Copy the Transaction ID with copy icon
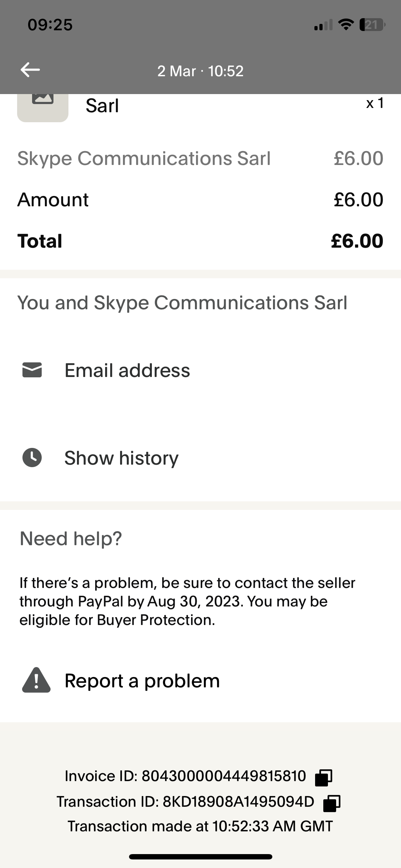 tap(331, 803)
